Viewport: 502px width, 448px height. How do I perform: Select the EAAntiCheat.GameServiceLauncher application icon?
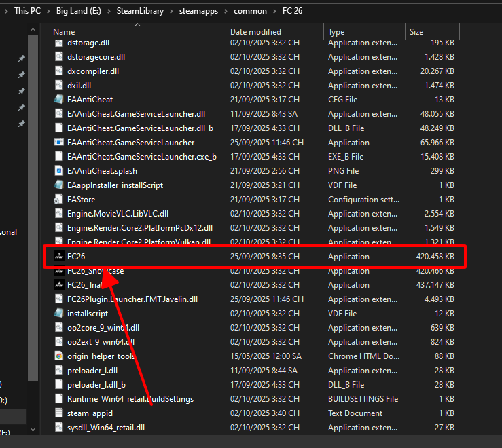(58, 143)
